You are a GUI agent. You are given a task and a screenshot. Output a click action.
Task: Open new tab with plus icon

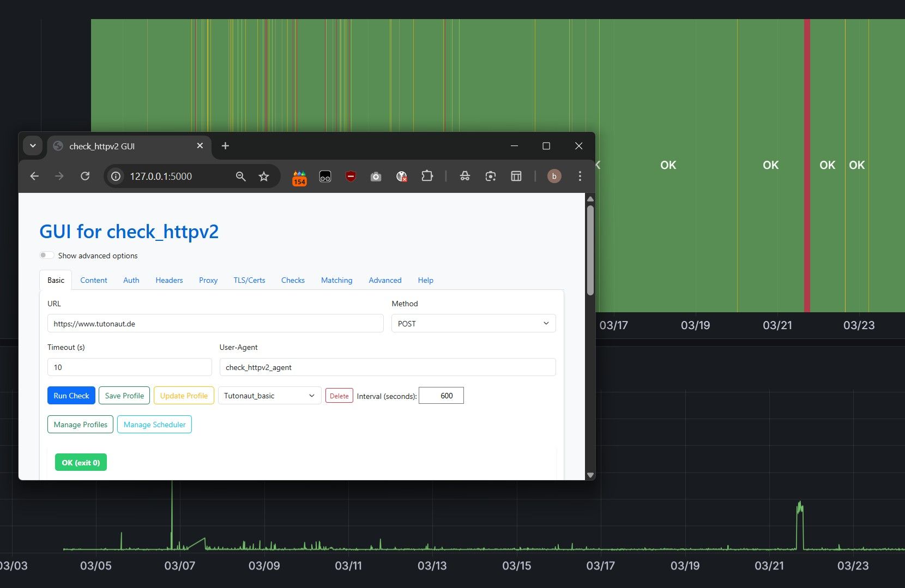click(x=225, y=146)
